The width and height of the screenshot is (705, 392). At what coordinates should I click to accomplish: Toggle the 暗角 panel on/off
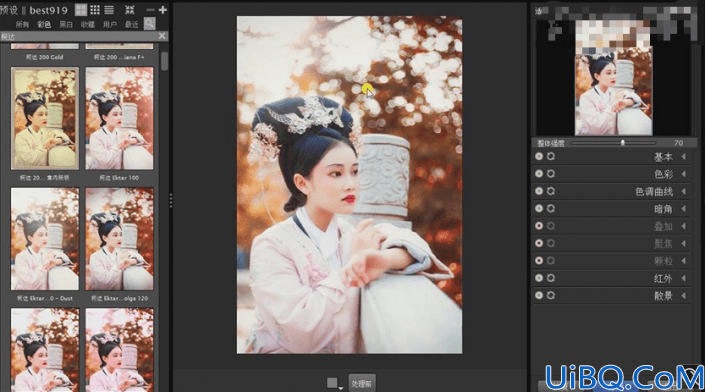pyautogui.click(x=539, y=209)
